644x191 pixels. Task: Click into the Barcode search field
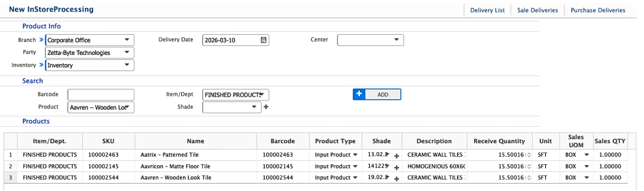tap(101, 95)
